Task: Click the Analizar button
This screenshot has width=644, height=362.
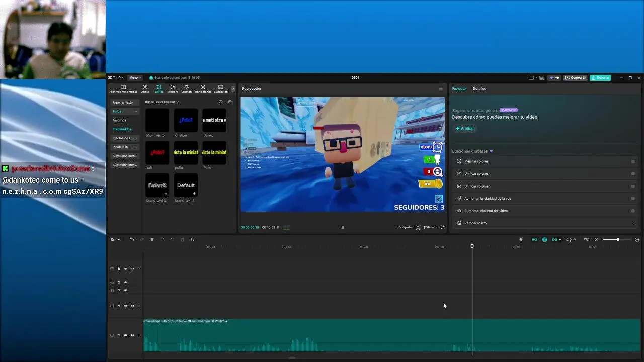Action: (x=465, y=128)
